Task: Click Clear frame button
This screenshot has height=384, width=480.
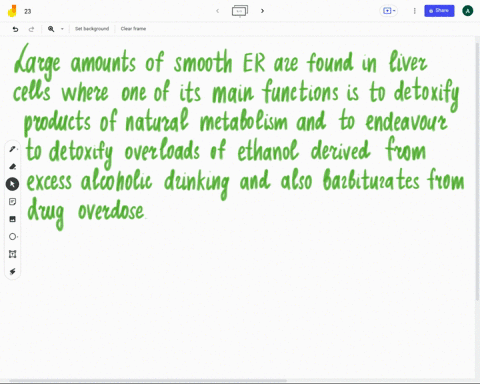Action: click(133, 29)
